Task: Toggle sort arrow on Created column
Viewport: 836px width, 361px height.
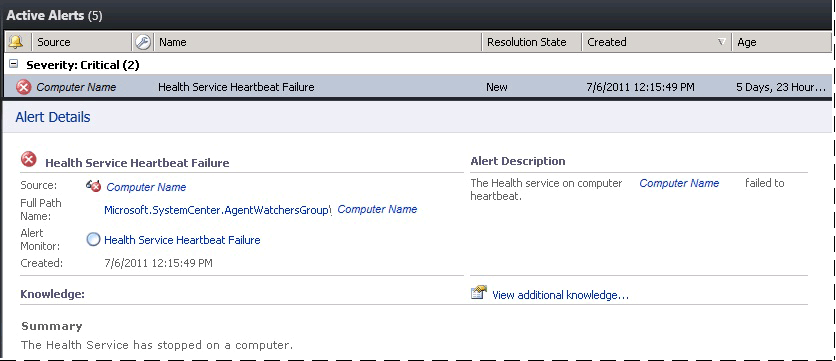Action: [721, 42]
